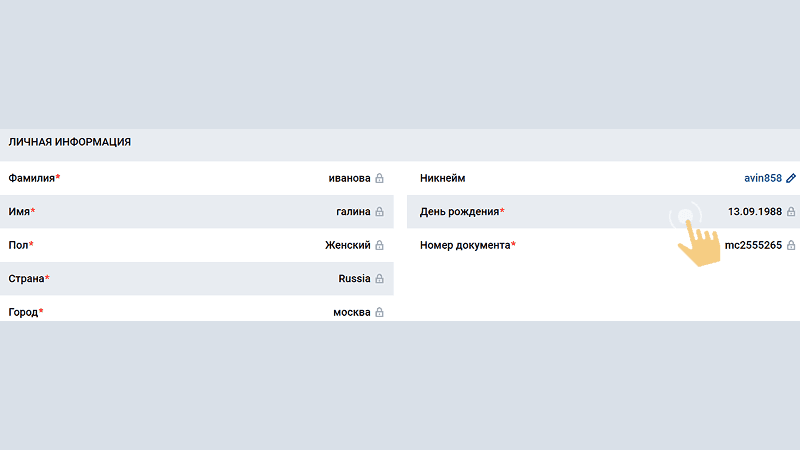
Task: Click the lock icon next to москва
Action: click(379, 312)
